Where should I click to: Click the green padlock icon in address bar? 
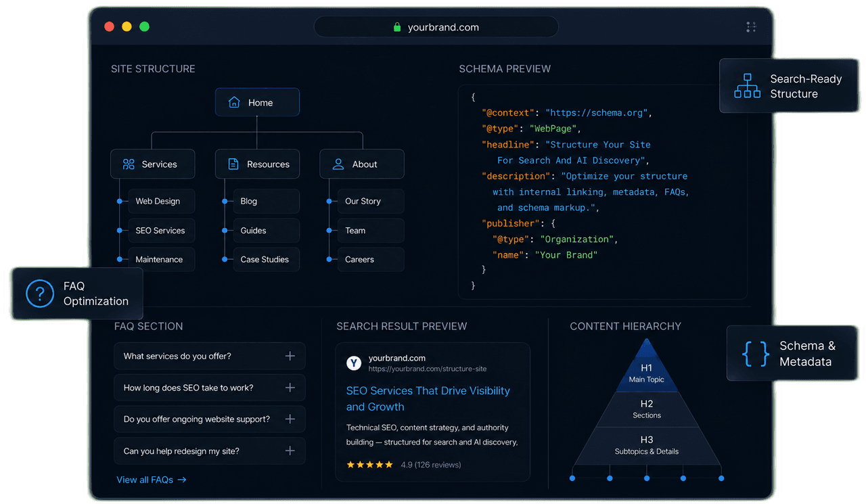pos(397,28)
